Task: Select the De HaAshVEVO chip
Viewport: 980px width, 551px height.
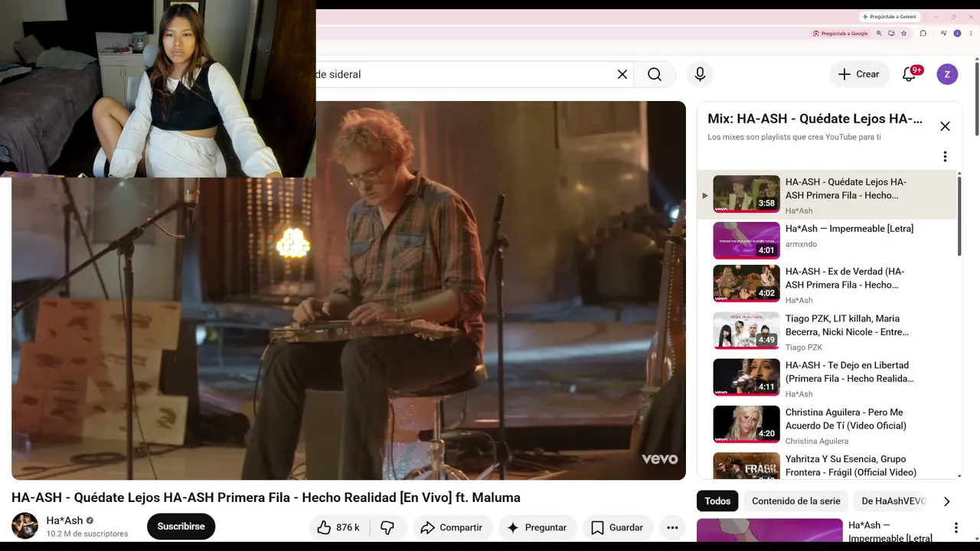Action: pyautogui.click(x=893, y=501)
